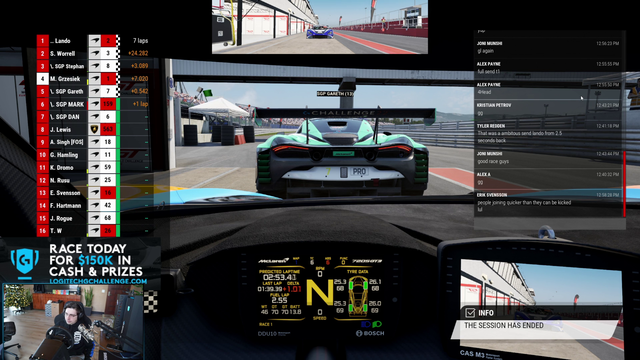Click the 'RACE TODAY FOR $150K' banner
This screenshot has height=360, width=640.
(96, 260)
